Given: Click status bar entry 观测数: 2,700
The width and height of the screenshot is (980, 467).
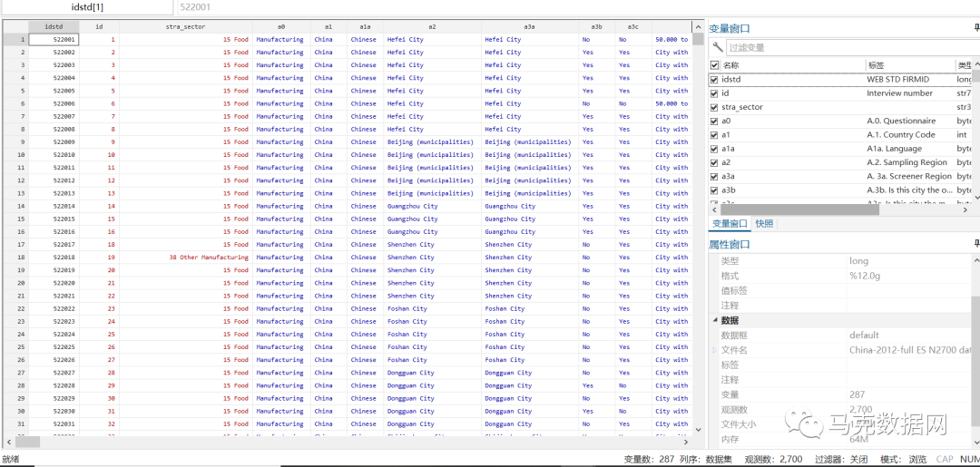Looking at the screenshot, I should [774, 459].
